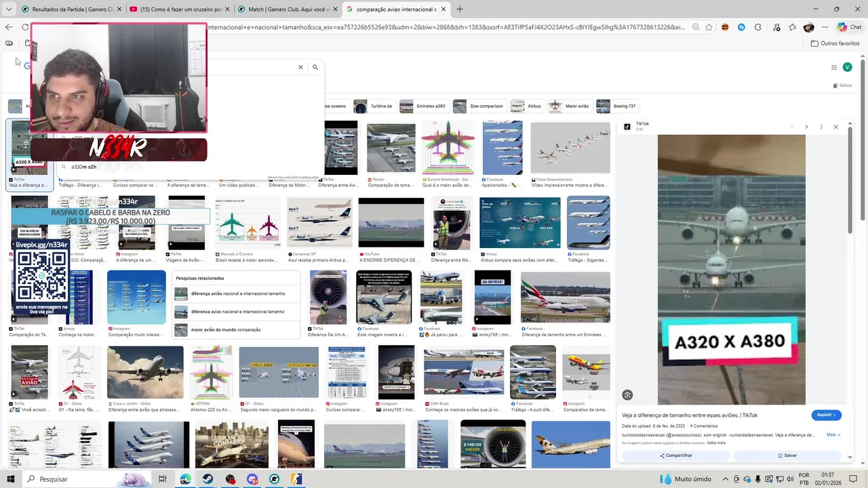Open the favorites list star icon
The image size is (868, 488).
pyautogui.click(x=793, y=27)
